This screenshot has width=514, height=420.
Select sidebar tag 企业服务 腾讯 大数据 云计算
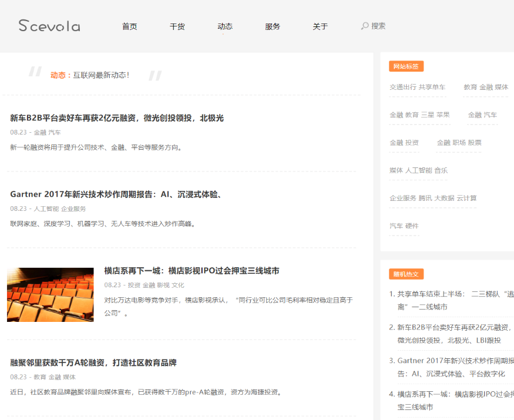point(434,199)
